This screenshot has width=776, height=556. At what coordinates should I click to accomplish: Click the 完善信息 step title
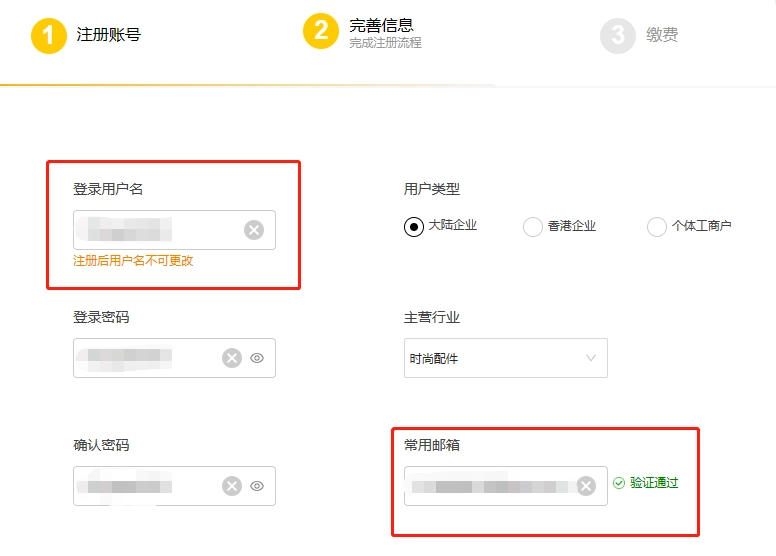pyautogui.click(x=381, y=25)
